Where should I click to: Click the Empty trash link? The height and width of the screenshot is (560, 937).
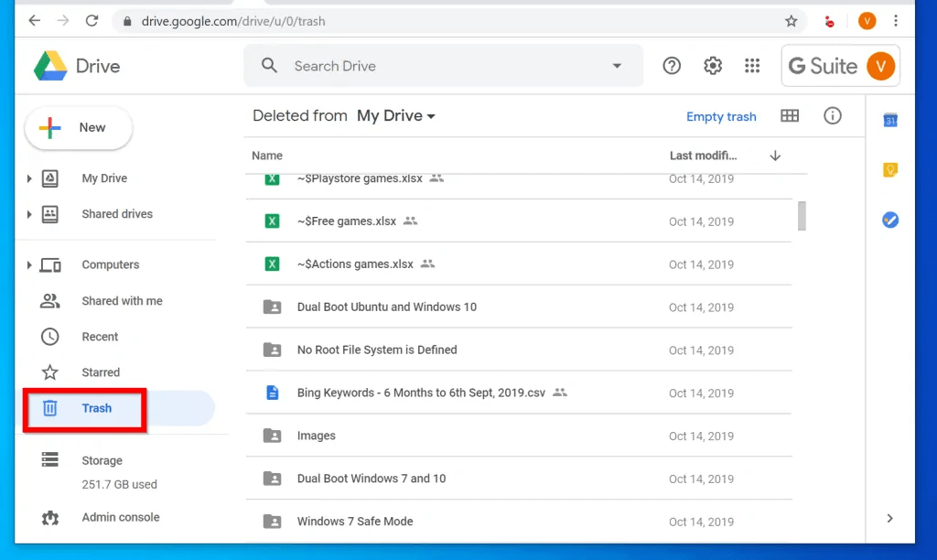click(721, 116)
